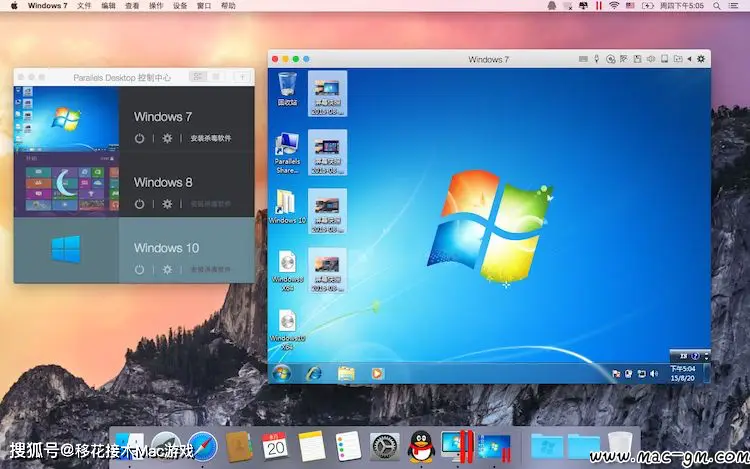750x469 pixels.
Task: Add new virtual machine with plus button
Action: 242,76
